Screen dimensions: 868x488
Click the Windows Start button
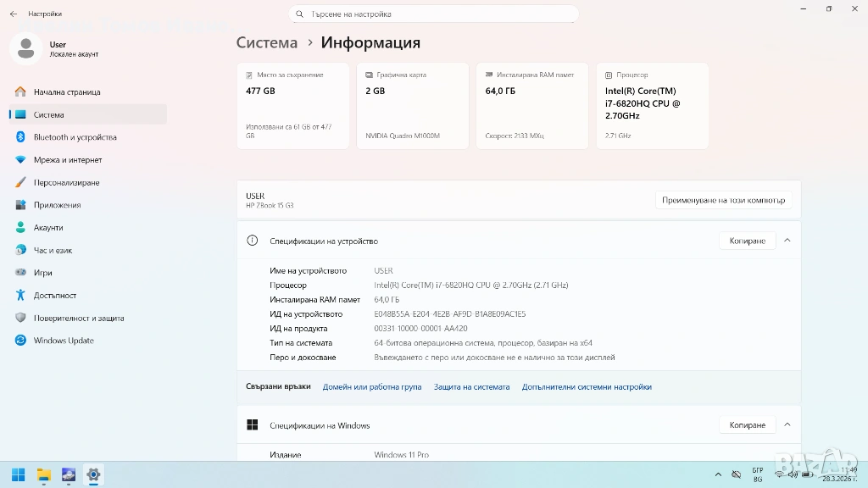[x=18, y=474]
